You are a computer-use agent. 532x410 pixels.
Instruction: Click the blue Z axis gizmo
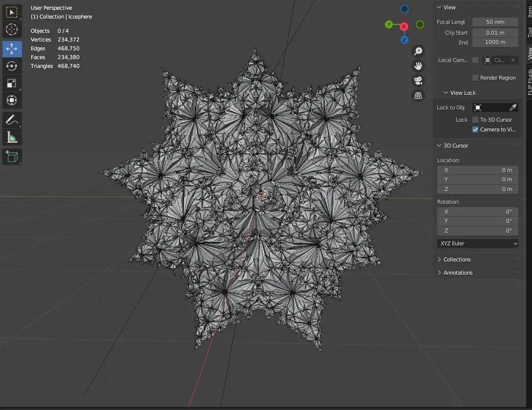coord(404,40)
